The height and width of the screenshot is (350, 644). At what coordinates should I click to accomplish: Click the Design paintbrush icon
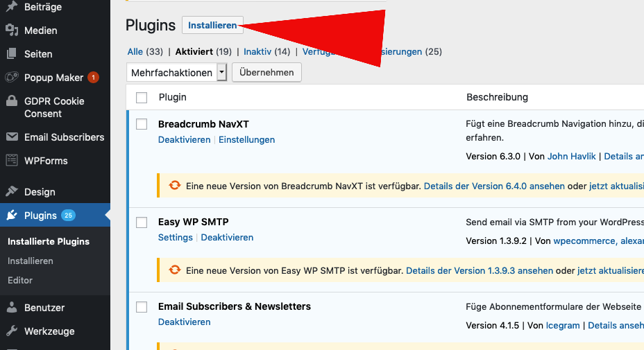point(12,192)
